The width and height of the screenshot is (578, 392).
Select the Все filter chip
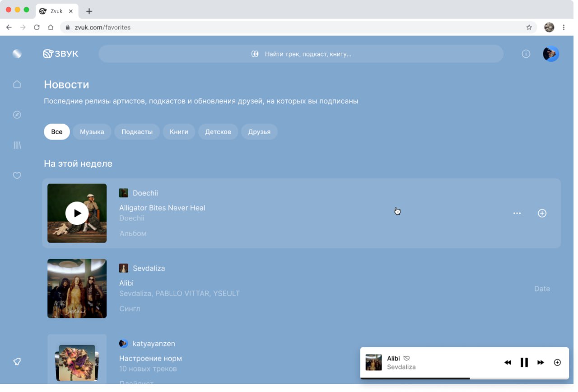tap(57, 132)
